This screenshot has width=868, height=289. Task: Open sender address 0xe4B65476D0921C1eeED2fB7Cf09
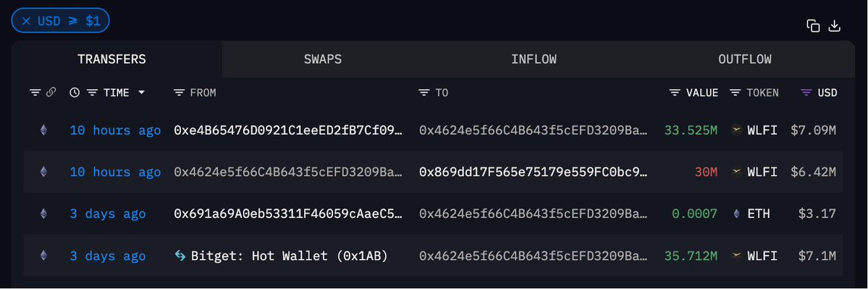[288, 130]
